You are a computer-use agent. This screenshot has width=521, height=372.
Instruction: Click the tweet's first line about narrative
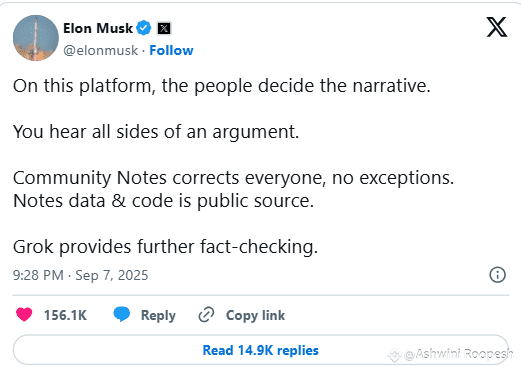[222, 86]
